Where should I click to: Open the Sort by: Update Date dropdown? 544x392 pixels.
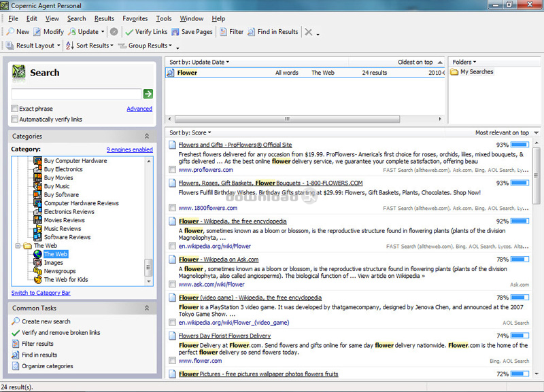point(199,62)
